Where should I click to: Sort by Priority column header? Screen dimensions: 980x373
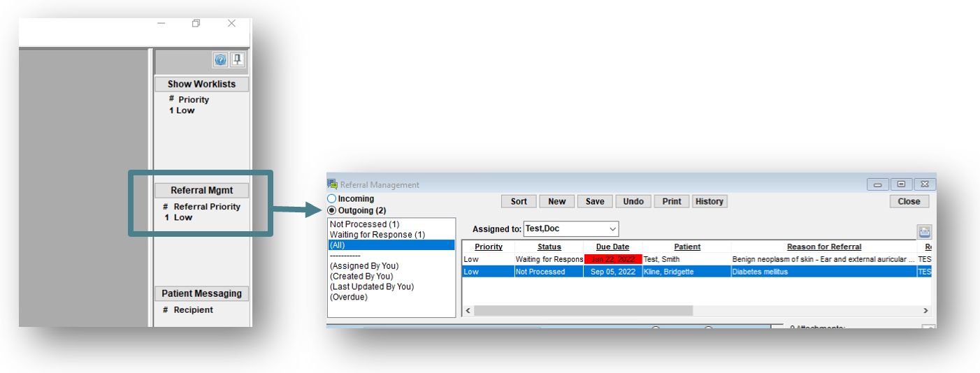click(489, 247)
